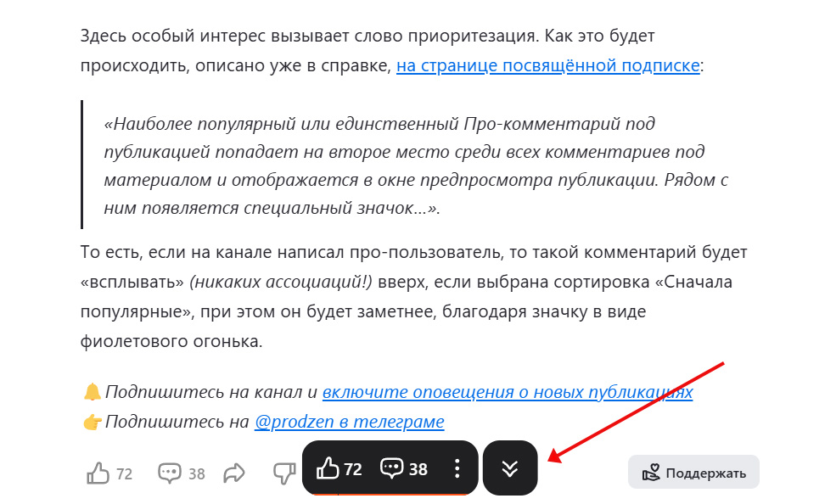Click grey comment count 38
836x504 pixels.
(x=196, y=473)
